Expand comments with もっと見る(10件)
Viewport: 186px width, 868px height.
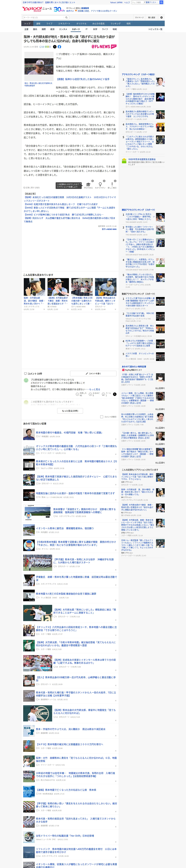click(70, 411)
